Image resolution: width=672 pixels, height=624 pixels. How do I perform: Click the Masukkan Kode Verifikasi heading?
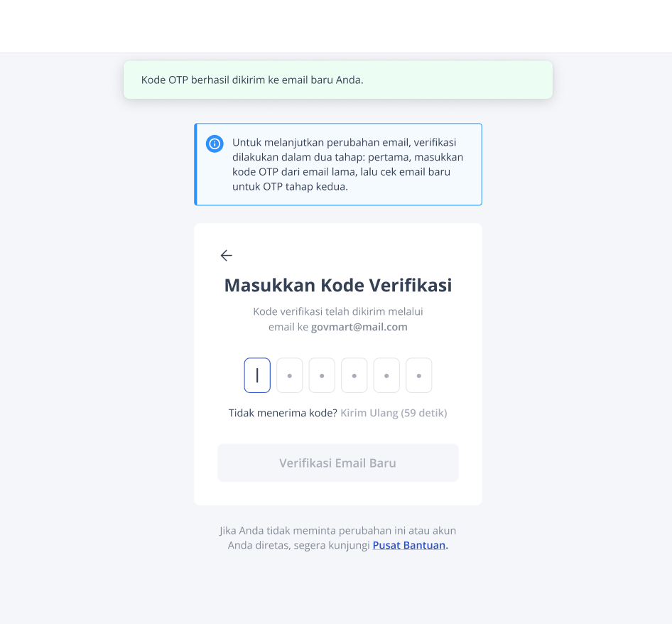pos(338,285)
